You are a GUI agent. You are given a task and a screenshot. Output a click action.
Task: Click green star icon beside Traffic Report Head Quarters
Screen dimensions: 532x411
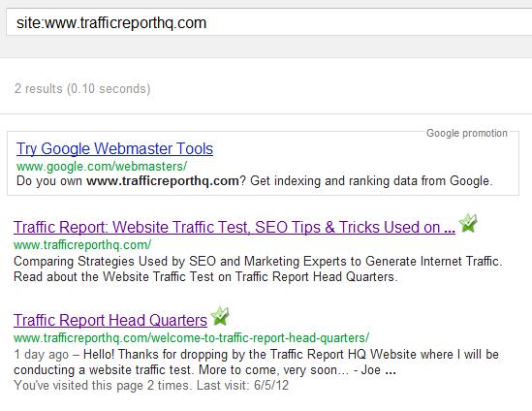pos(220,316)
